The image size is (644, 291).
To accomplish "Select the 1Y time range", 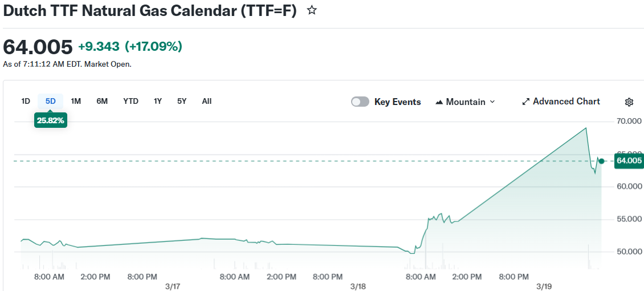I will tap(158, 102).
